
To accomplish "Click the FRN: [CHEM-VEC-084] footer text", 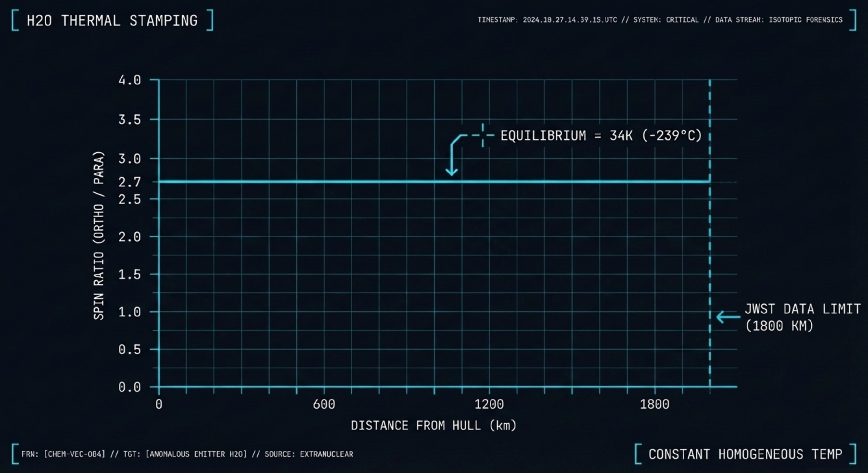I will click(x=63, y=454).
